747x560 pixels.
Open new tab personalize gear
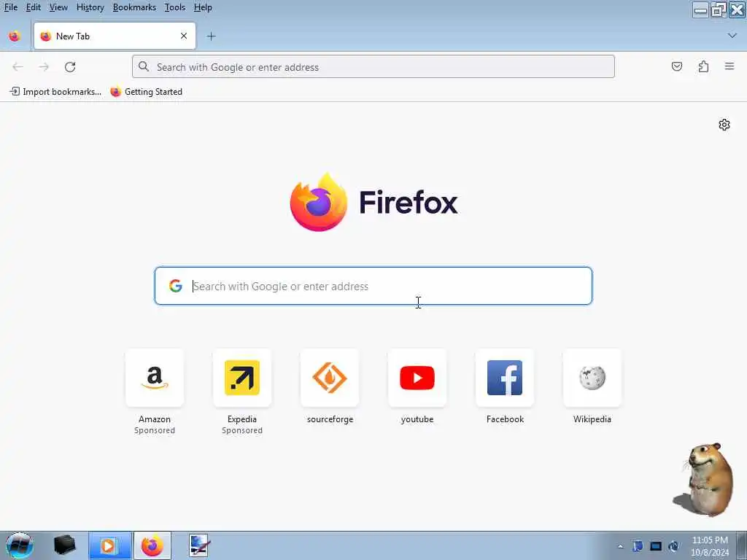(x=724, y=125)
